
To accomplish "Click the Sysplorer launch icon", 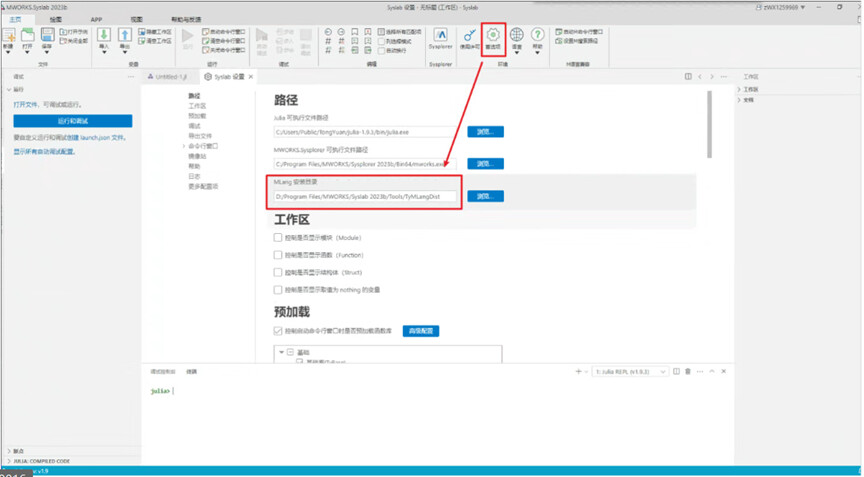I will tap(440, 35).
